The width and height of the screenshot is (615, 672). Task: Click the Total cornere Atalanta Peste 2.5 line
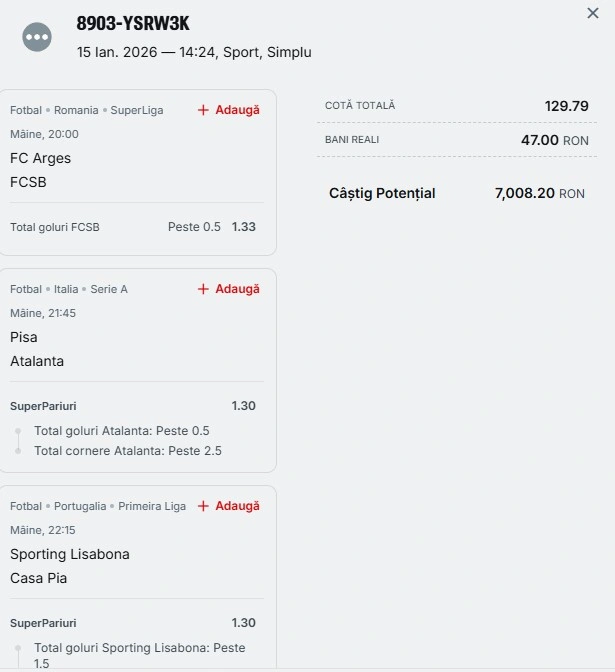click(x=128, y=451)
